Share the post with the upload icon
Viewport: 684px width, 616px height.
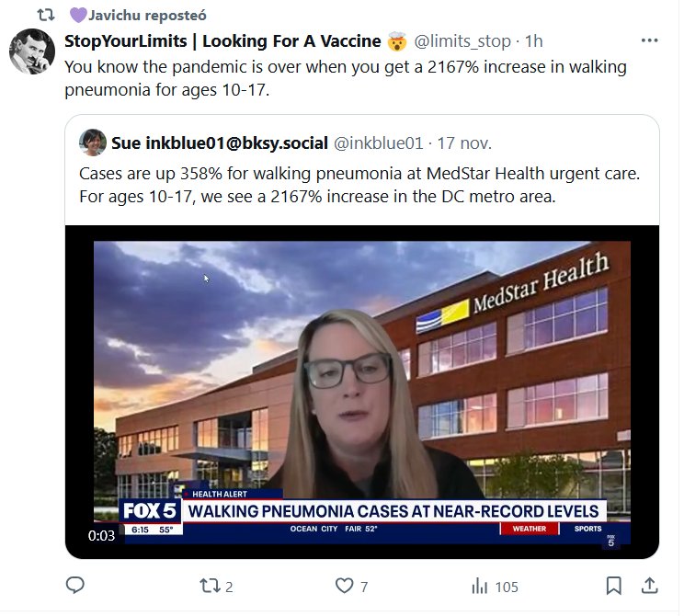649,586
